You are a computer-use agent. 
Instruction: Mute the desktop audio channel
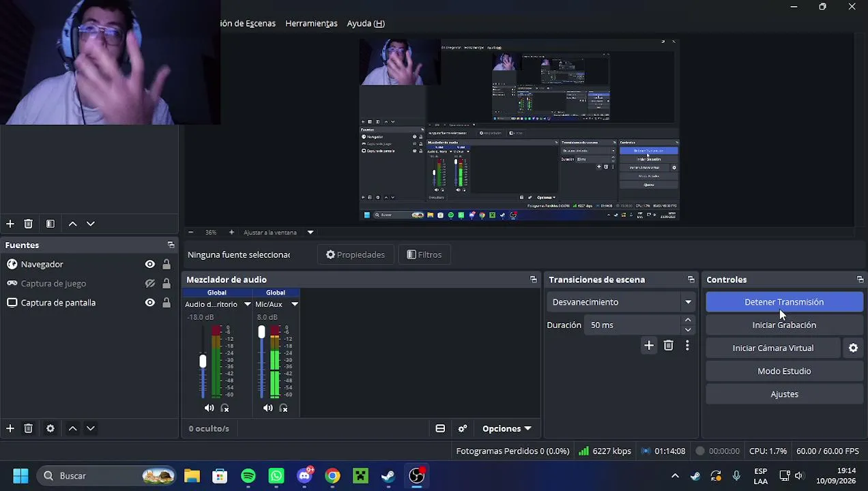click(x=209, y=408)
